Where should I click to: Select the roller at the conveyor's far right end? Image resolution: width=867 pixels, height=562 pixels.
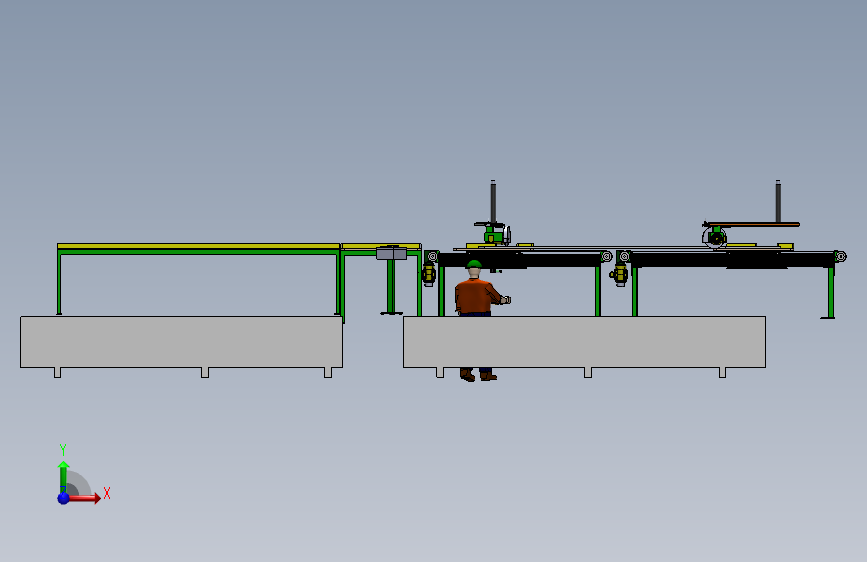pyautogui.click(x=840, y=256)
